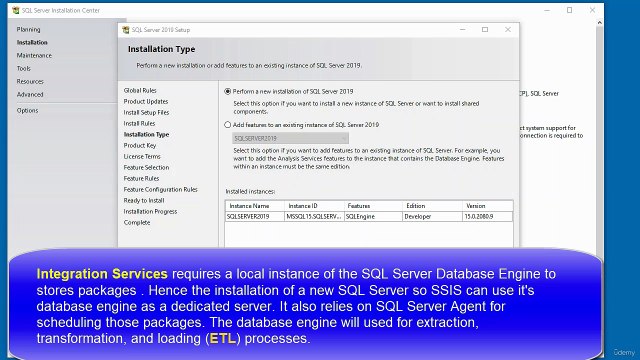Open Resources in Installation Center sidebar
The image size is (640, 360).
click(x=30, y=82)
